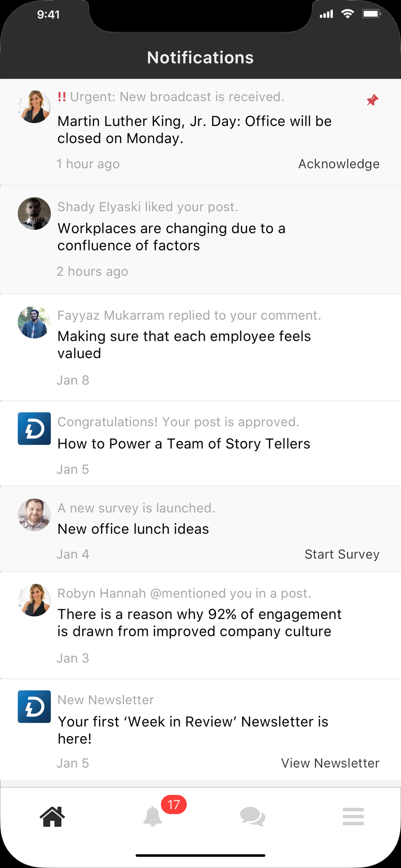
Task: Open View Newsletter link
Action: [x=330, y=763]
